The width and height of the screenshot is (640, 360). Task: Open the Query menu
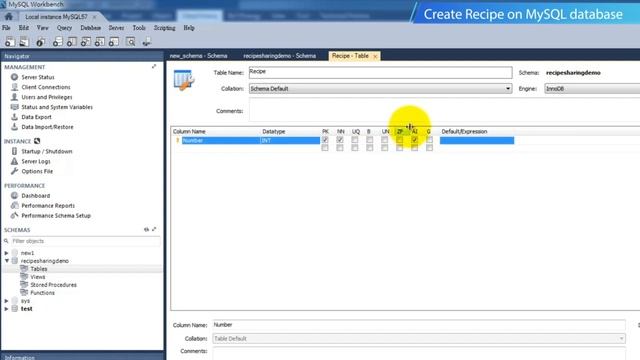tap(64, 28)
